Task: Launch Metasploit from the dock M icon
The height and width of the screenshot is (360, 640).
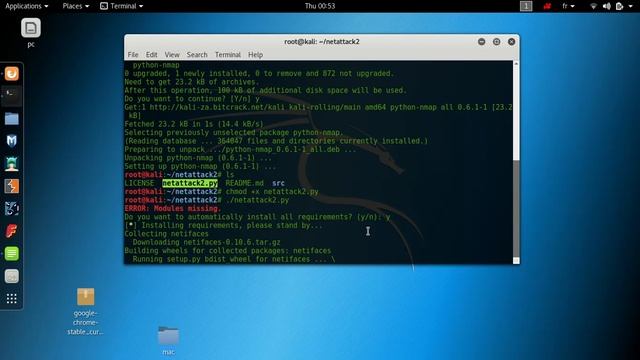Action: [x=11, y=141]
